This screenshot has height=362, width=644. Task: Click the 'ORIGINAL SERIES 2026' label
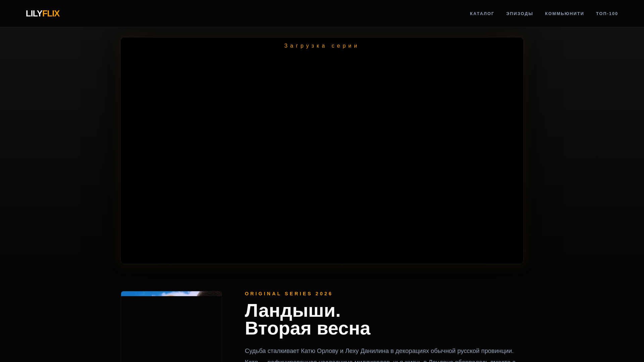tap(289, 294)
